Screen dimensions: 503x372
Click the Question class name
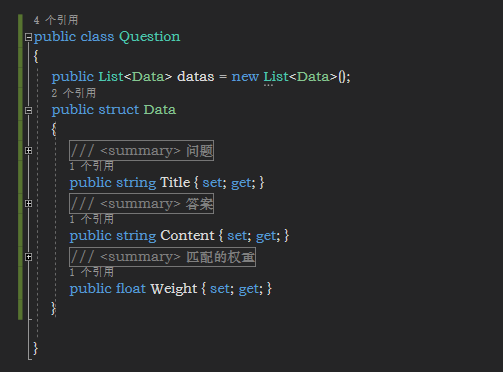tap(150, 37)
